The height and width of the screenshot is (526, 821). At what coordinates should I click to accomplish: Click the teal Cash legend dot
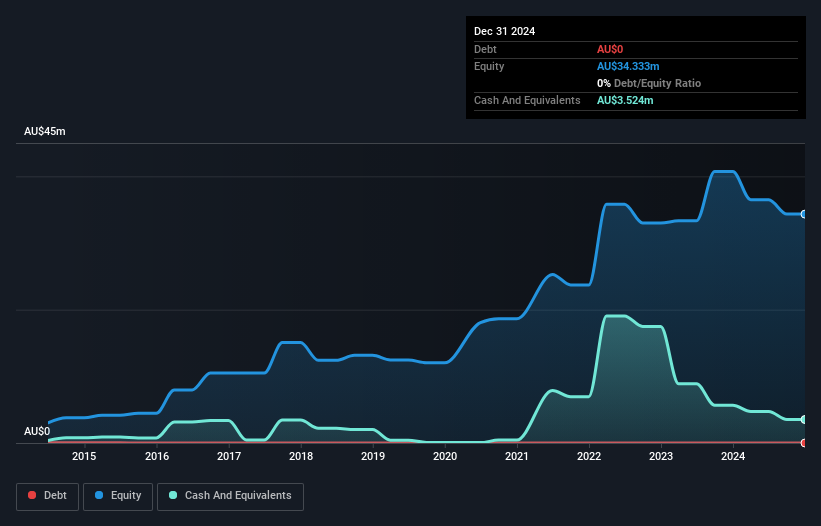coord(173,495)
